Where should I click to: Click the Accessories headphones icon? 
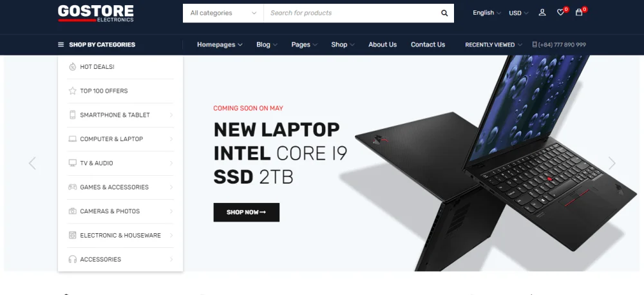73,260
